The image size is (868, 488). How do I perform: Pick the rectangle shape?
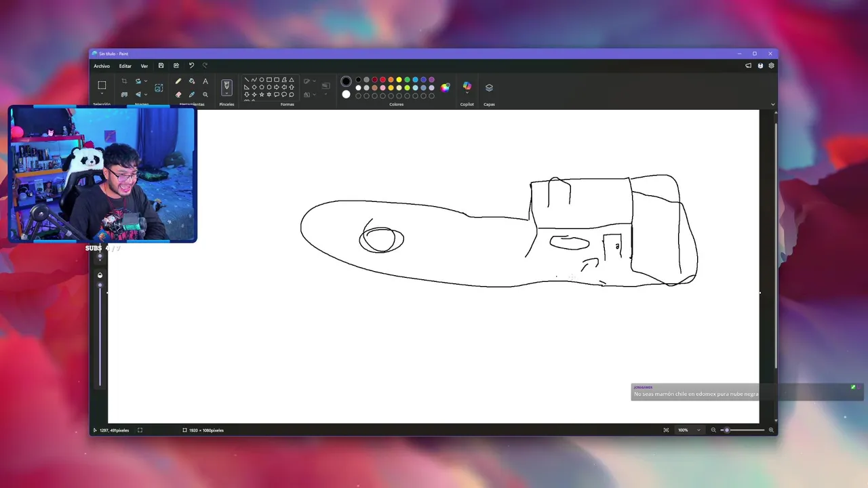coord(269,79)
